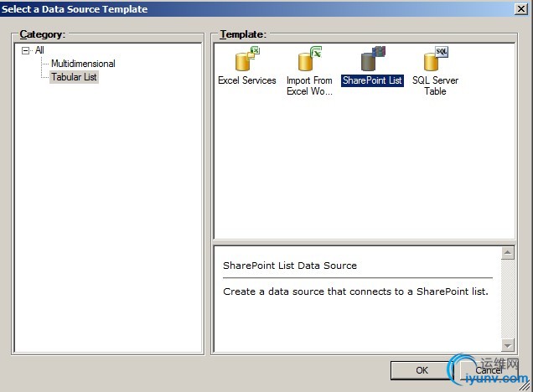This screenshot has height=392, width=533.
Task: Select the Excel Services template icon
Action: pyautogui.click(x=247, y=59)
